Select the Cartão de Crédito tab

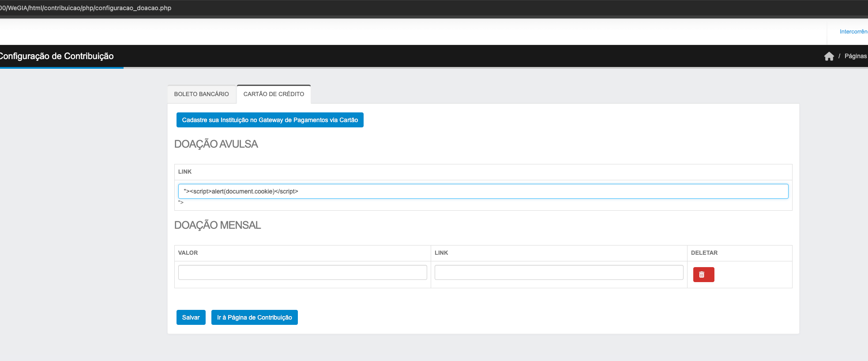click(x=274, y=94)
